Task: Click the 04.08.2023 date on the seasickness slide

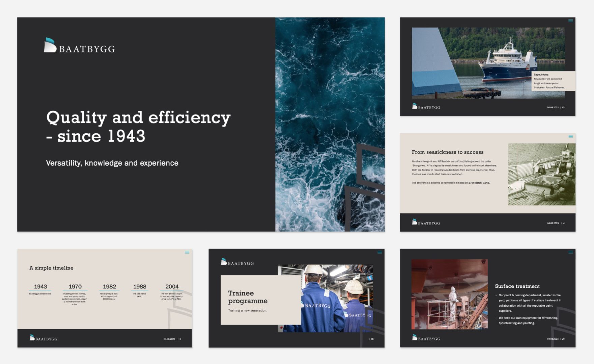Action: click(x=553, y=223)
